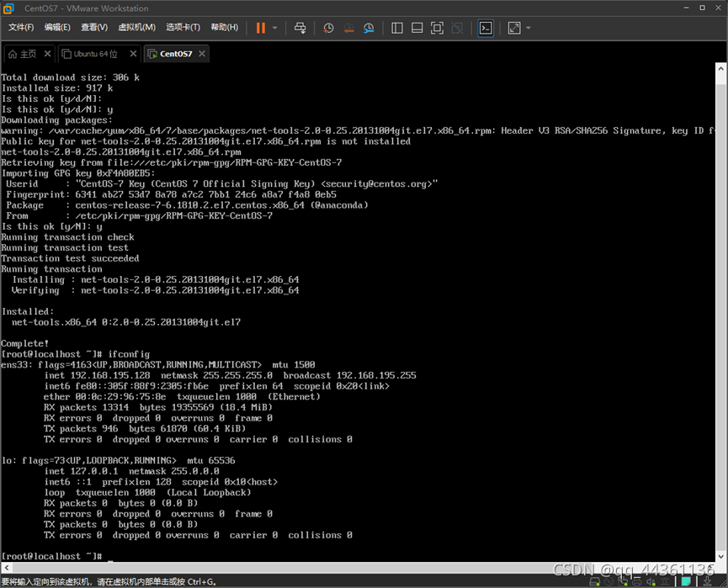Click the "inet 127.0.0.1" loopback address text
This screenshot has height=588, width=728.
(x=82, y=471)
